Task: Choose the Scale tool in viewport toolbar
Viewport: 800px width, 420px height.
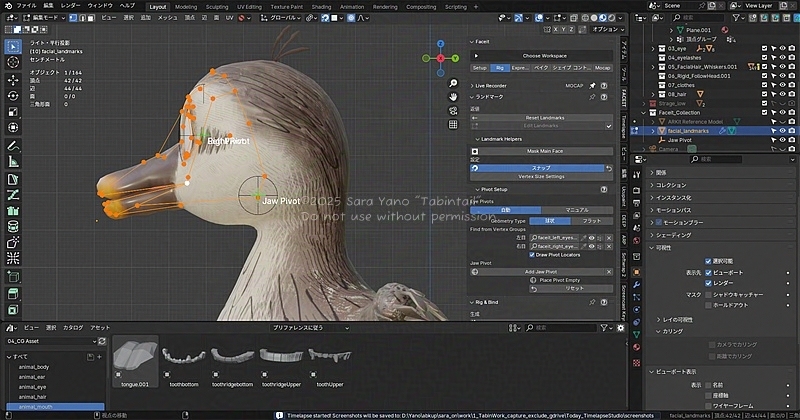Action: (x=13, y=112)
